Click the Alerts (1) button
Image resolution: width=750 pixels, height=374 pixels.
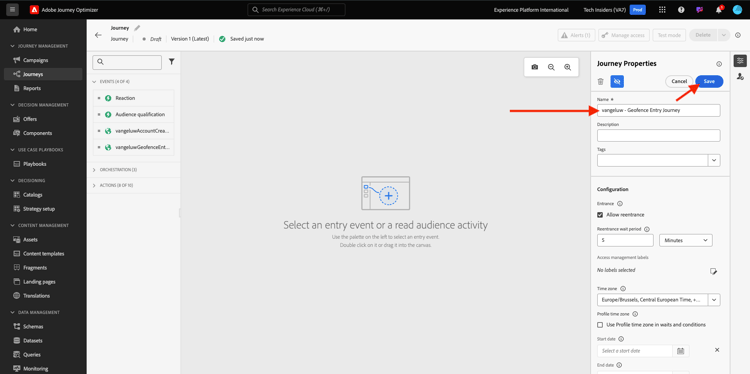[576, 35]
